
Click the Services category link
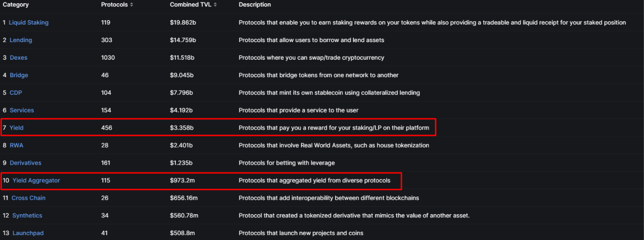point(22,111)
